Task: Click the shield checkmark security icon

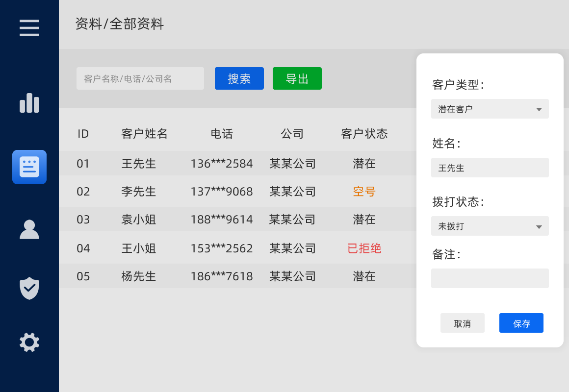Action: click(29, 288)
